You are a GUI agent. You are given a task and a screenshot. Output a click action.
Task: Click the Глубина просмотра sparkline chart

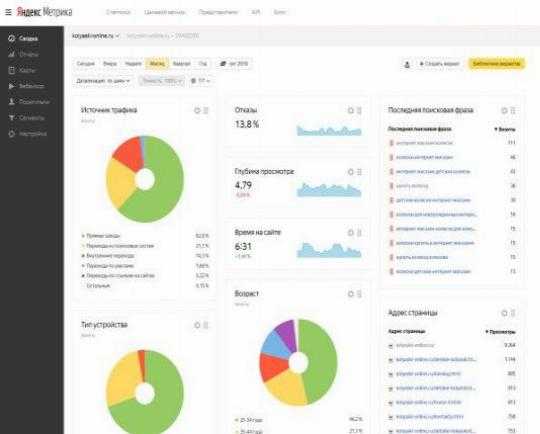[329, 190]
